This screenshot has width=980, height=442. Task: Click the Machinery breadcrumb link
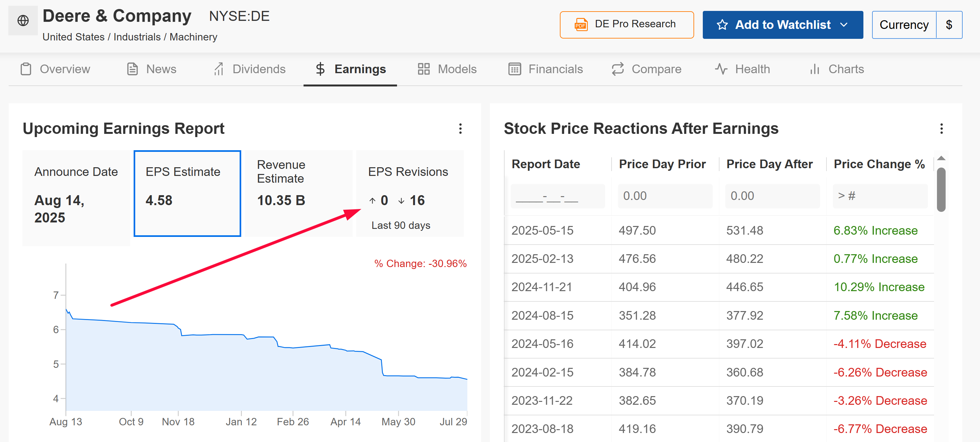point(193,37)
